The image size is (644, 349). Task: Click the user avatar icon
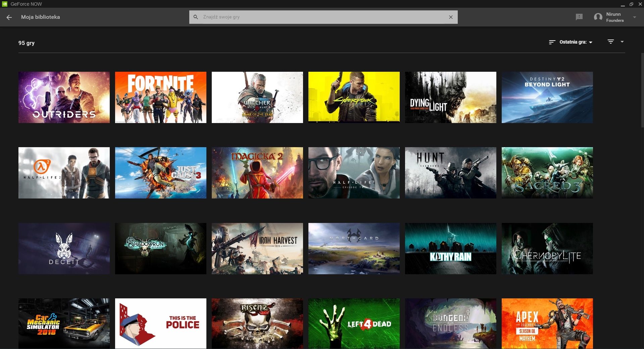[598, 17]
